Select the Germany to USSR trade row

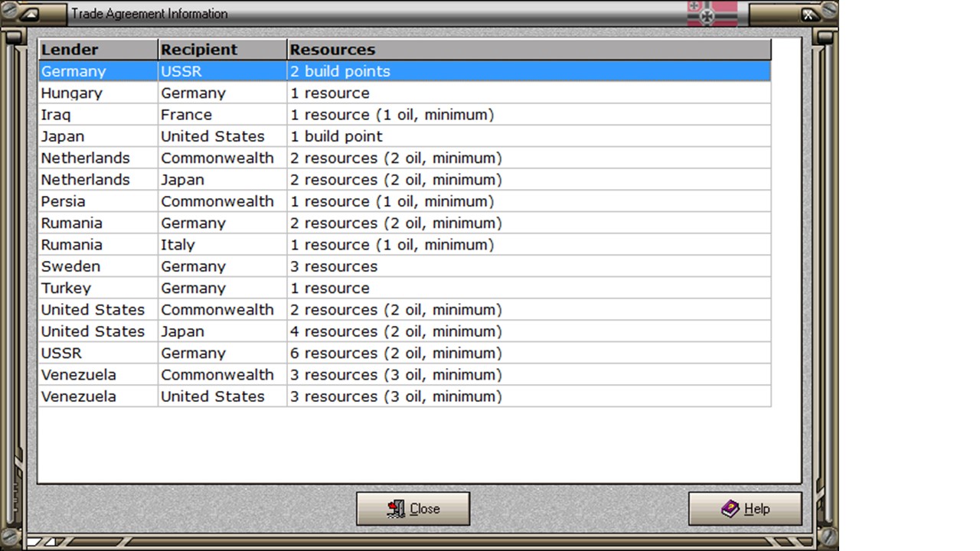coord(404,71)
